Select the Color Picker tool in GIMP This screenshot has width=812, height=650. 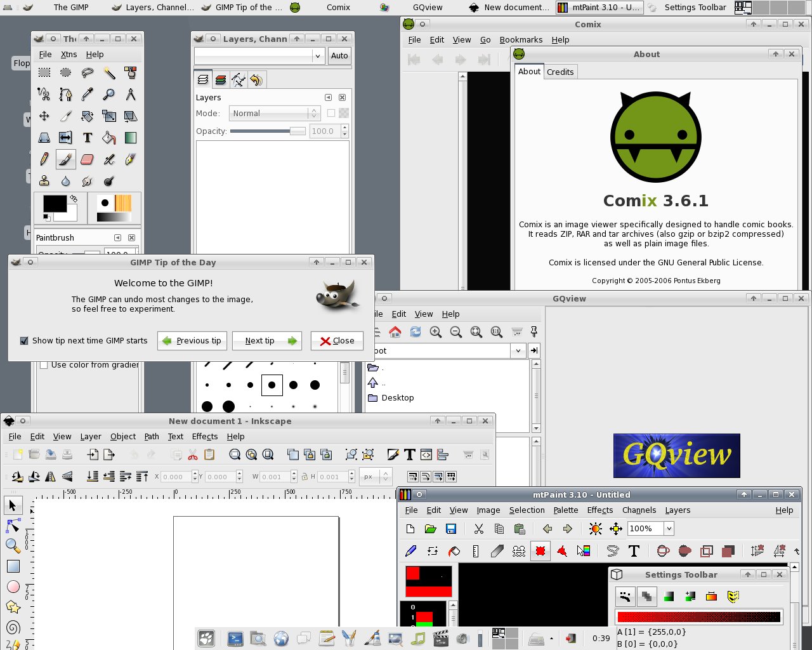click(x=88, y=95)
